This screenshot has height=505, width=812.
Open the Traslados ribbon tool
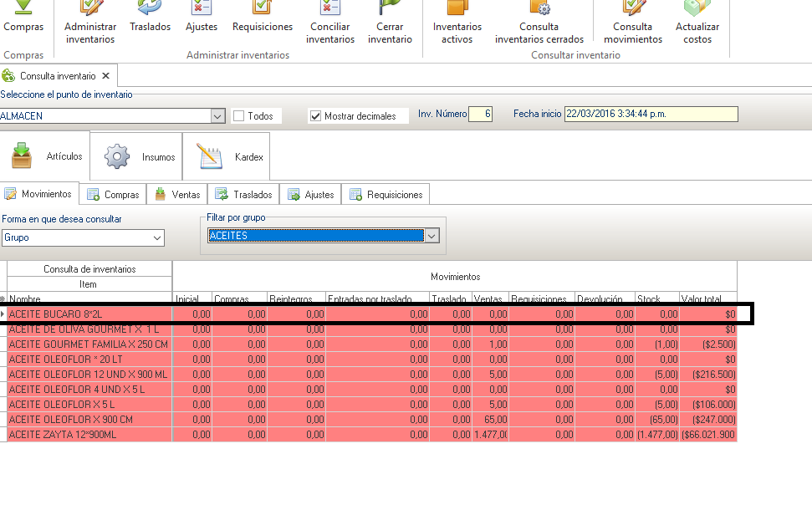[150, 18]
